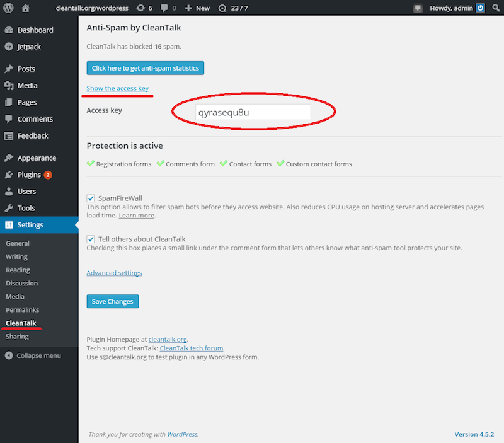Toggle the SpamFireWall checkbox
504x443 pixels.
[x=91, y=198]
